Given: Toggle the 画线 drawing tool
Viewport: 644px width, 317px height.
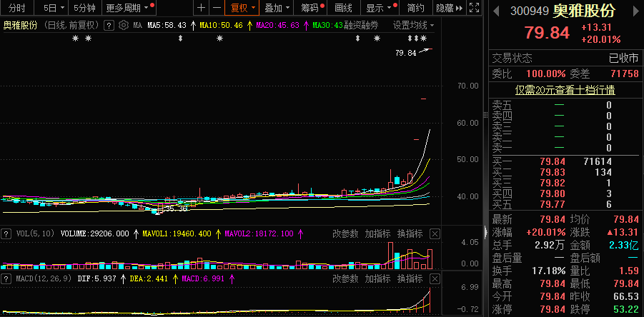Looking at the screenshot, I should tap(344, 8).
